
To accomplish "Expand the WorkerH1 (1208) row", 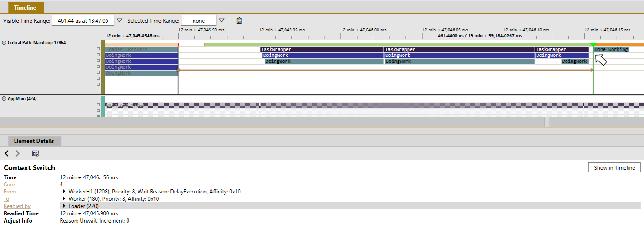I will (x=64, y=192).
